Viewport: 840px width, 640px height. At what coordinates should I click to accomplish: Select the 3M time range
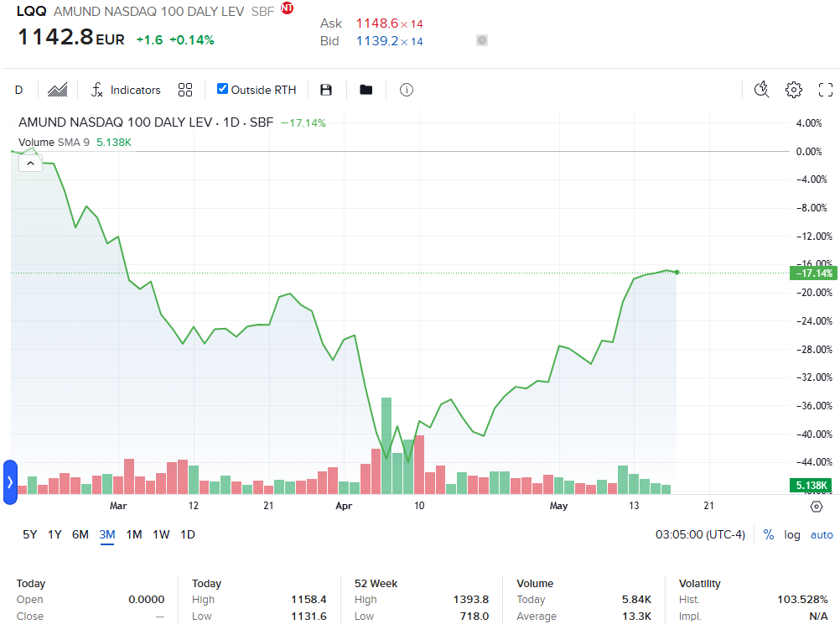click(x=107, y=534)
